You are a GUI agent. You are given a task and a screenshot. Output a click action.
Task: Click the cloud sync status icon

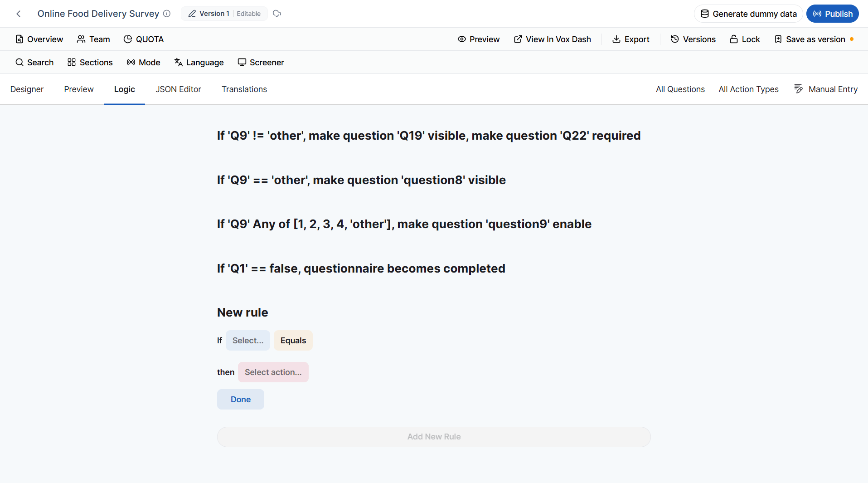click(x=277, y=14)
